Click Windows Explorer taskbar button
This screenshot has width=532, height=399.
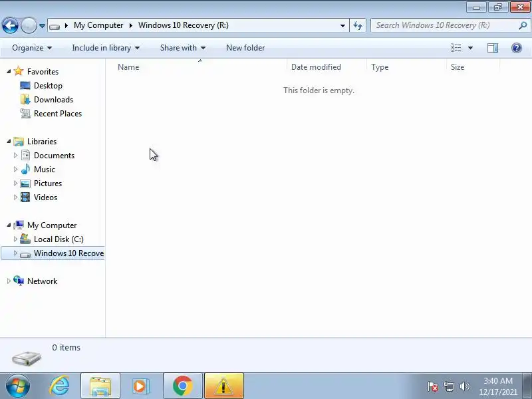[100, 386]
